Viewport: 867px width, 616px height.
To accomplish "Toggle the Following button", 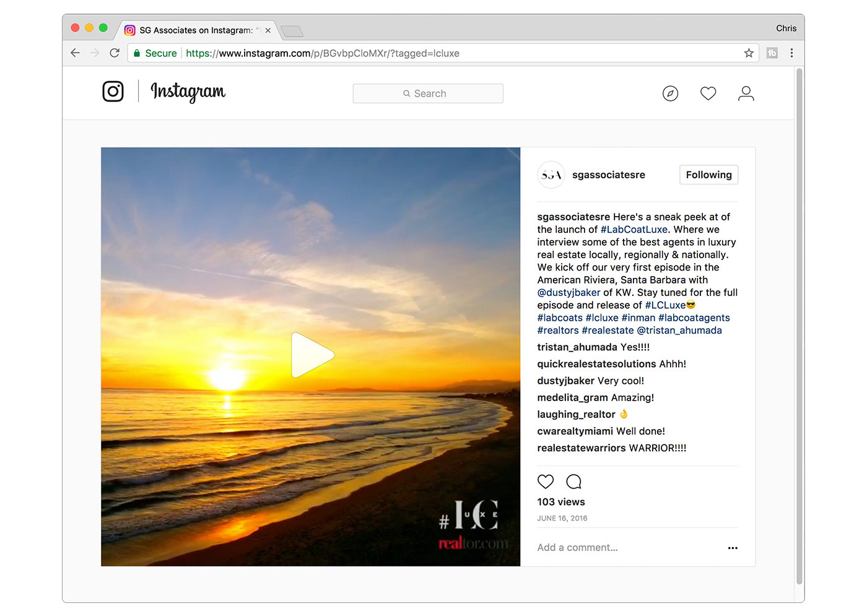I will [x=708, y=175].
